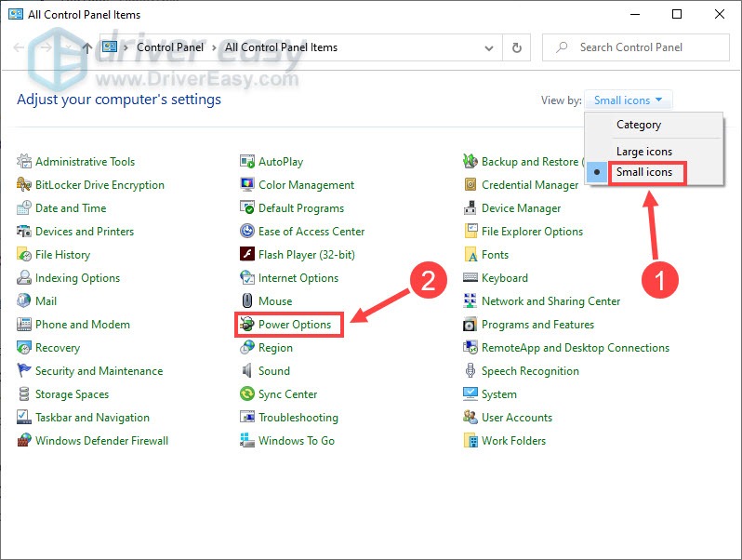Open Taskbar and Navigation link
This screenshot has height=560, width=742.
click(x=92, y=418)
